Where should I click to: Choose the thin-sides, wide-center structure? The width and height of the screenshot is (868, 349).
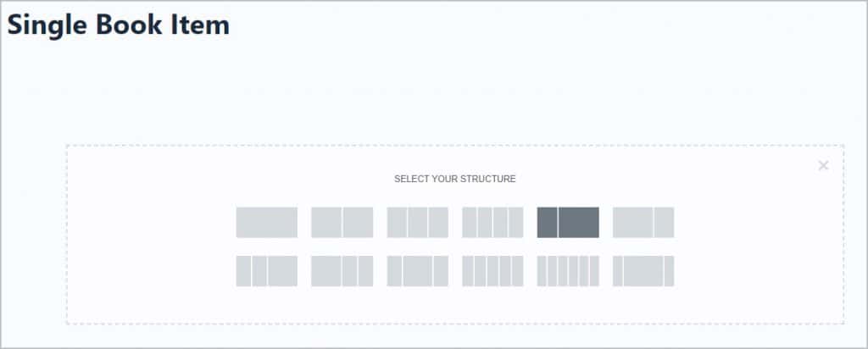click(643, 271)
